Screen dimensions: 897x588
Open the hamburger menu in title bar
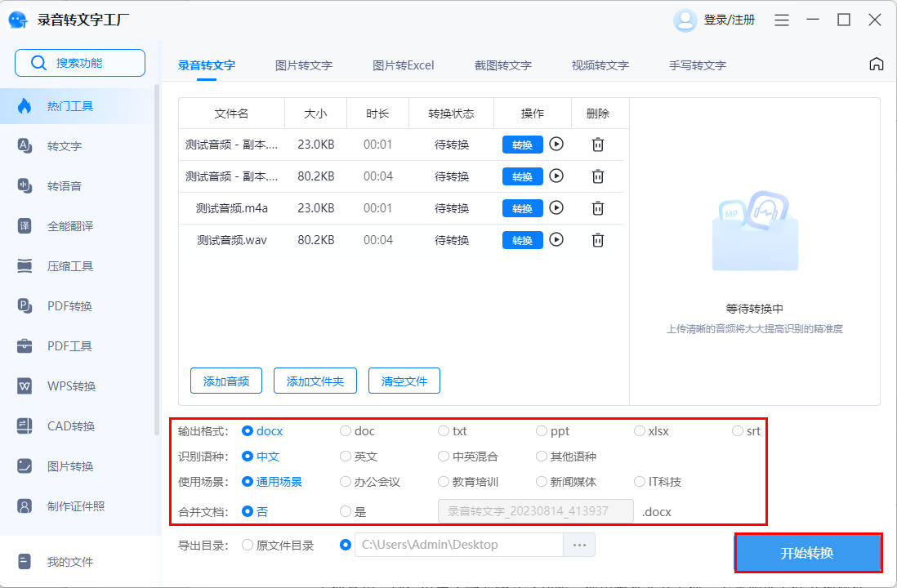[781, 19]
